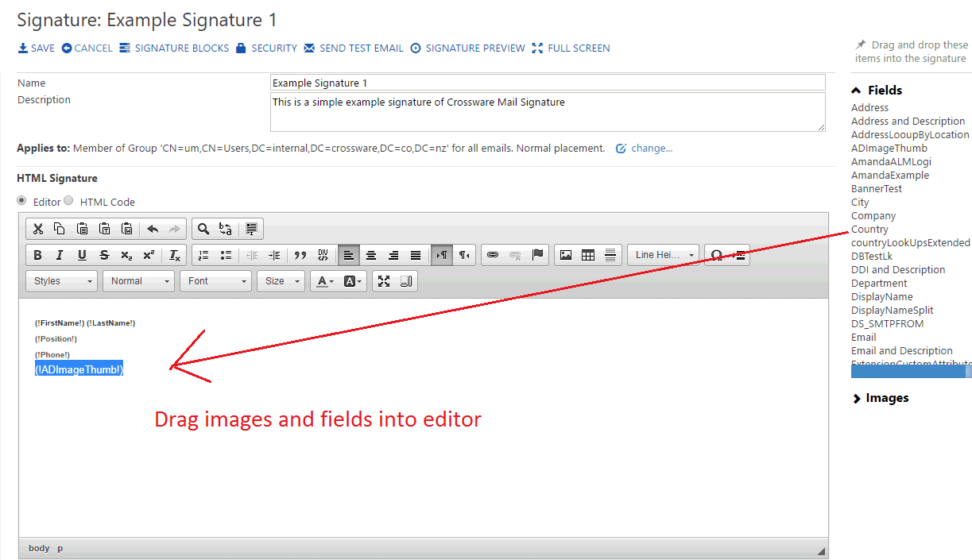This screenshot has height=560, width=972.
Task: Open the SECURITY option
Action: coord(266,48)
